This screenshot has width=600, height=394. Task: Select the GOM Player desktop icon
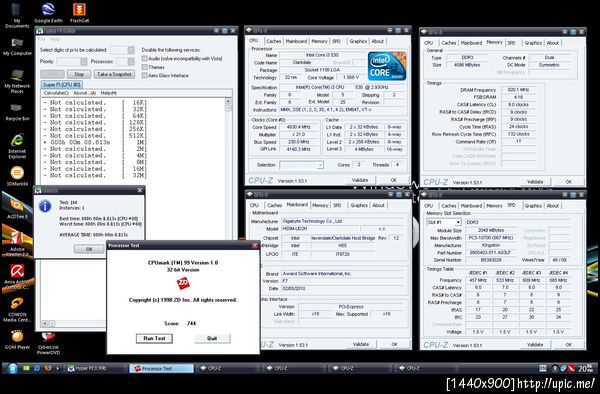17,340
